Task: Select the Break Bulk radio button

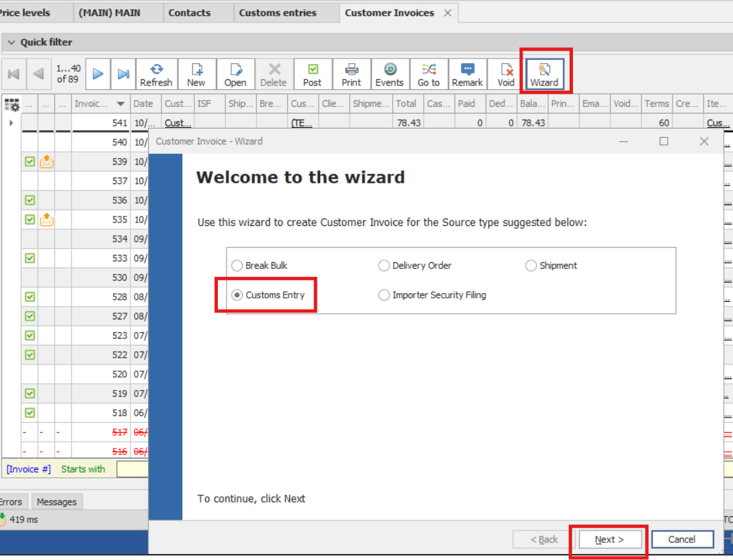Action: 237,266
